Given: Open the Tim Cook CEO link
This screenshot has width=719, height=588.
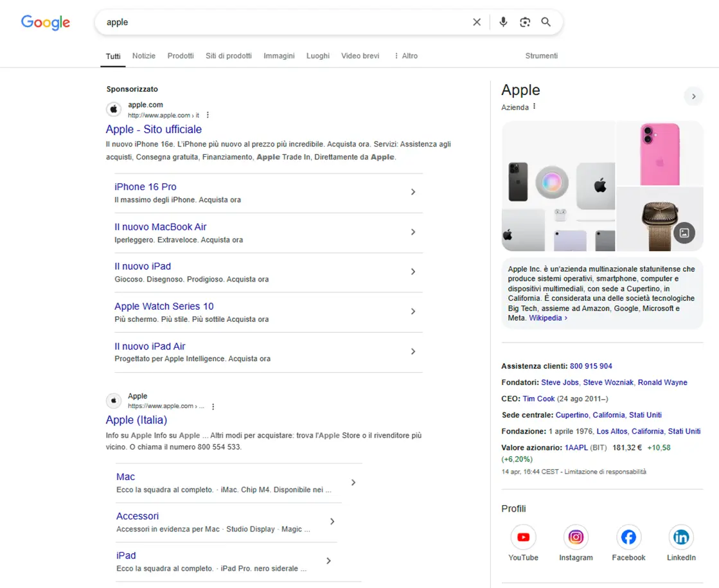Looking at the screenshot, I should tap(538, 398).
